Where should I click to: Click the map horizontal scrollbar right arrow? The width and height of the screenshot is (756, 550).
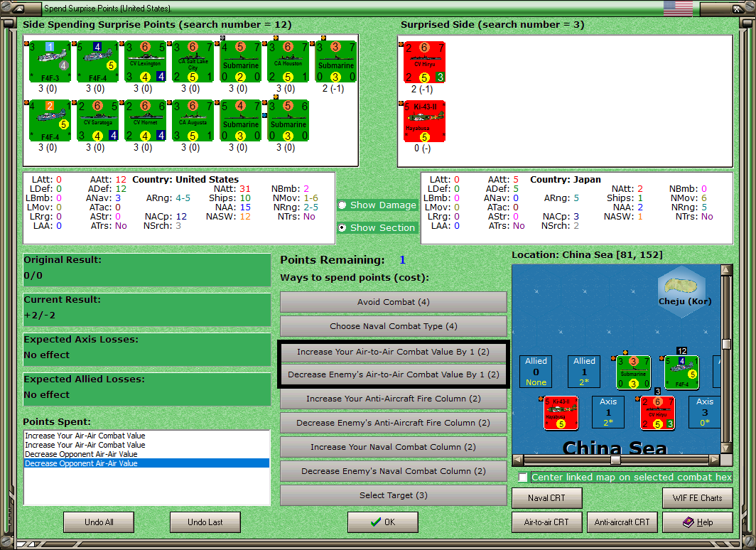[715, 460]
